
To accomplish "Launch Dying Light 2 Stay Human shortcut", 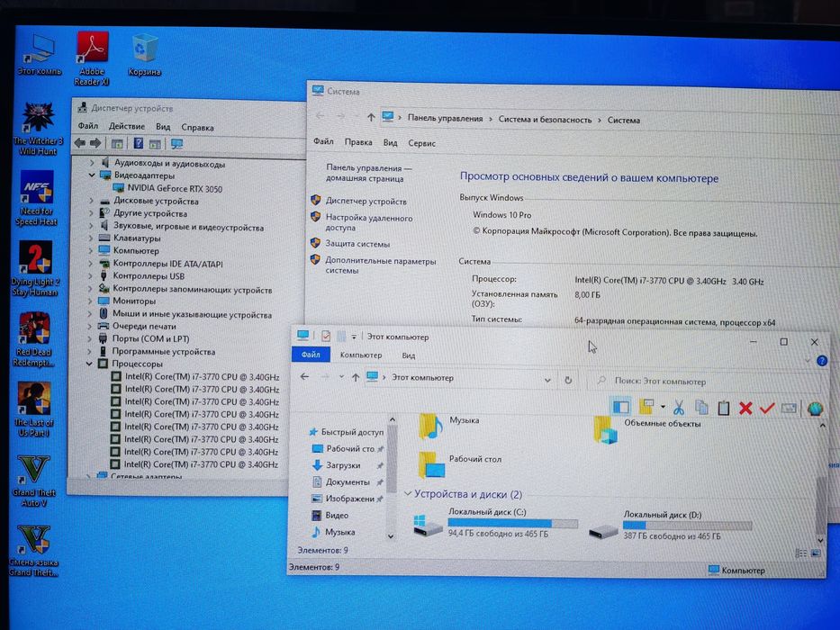I will click(35, 268).
